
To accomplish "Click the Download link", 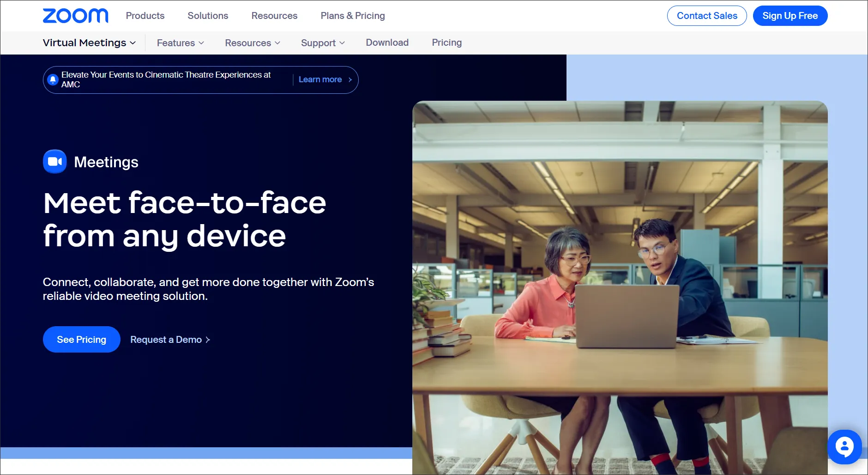I will 387,43.
